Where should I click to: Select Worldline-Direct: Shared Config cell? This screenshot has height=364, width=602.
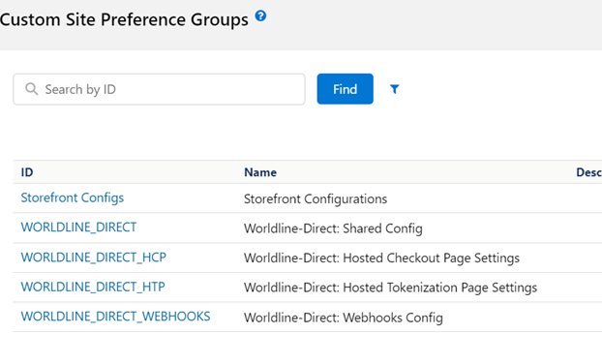tap(333, 228)
